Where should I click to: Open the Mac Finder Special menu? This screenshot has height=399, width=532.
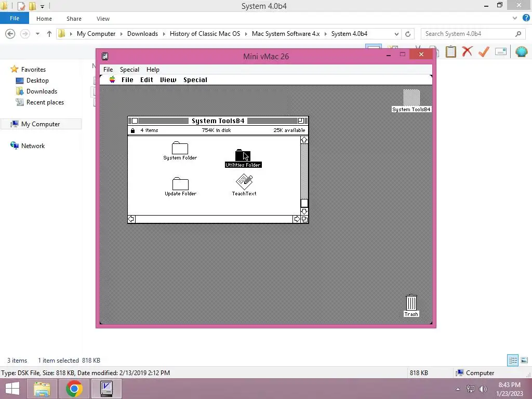(195, 79)
